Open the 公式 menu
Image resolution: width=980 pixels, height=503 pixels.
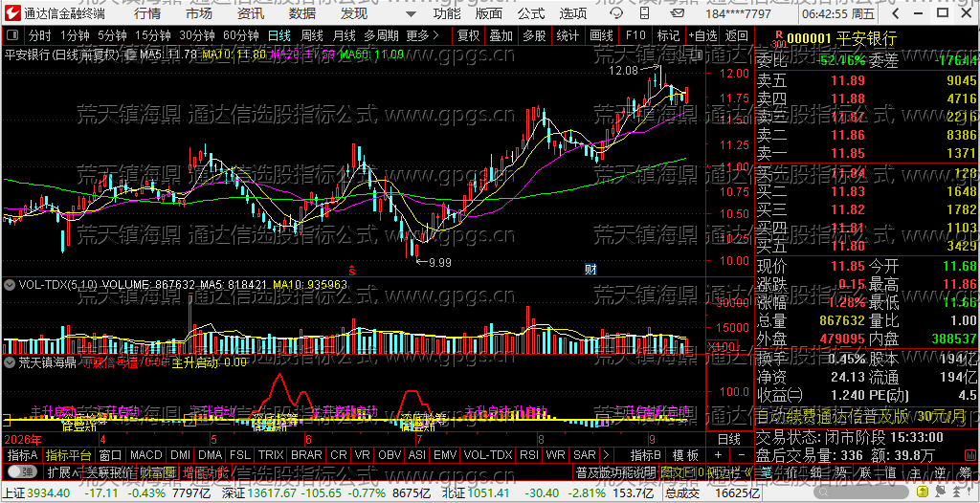pyautogui.click(x=531, y=13)
